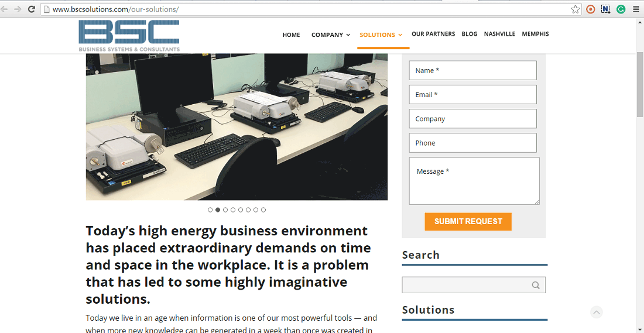Select the third slideshow dot

point(225,210)
